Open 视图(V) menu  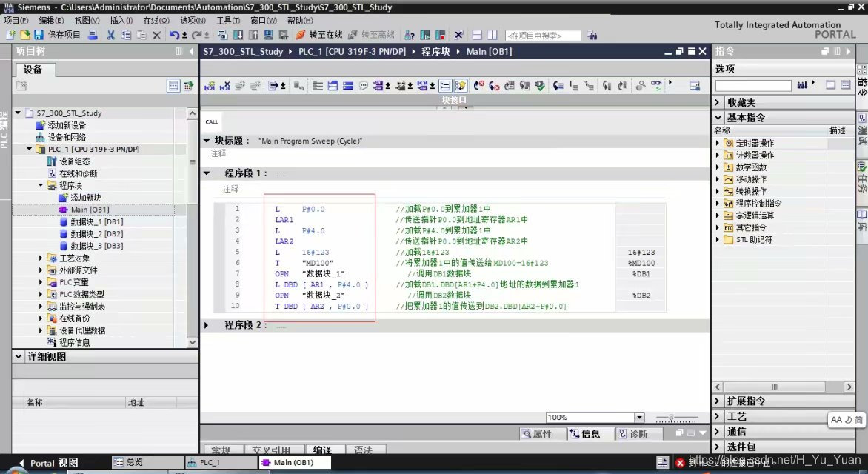87,21
